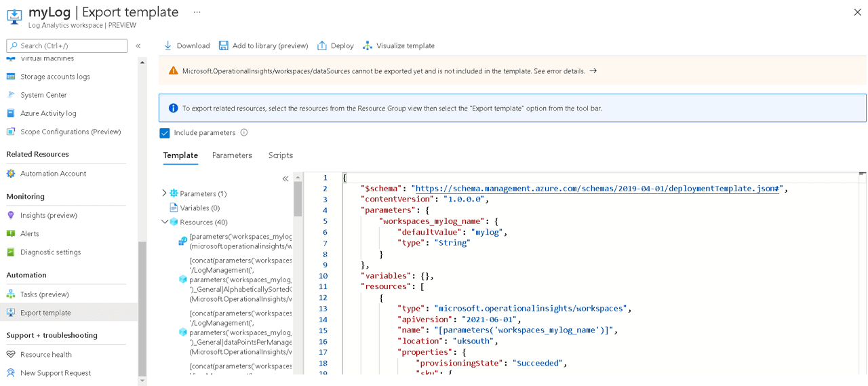This screenshot has height=386, width=868.
Task: Click the "apiVersion": "2021-06-01" code line
Action: click(460, 320)
